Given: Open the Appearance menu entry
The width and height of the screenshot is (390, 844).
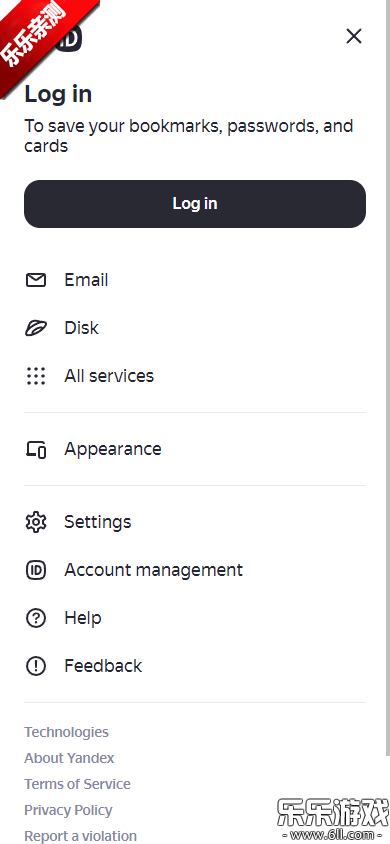Looking at the screenshot, I should coord(195,449).
